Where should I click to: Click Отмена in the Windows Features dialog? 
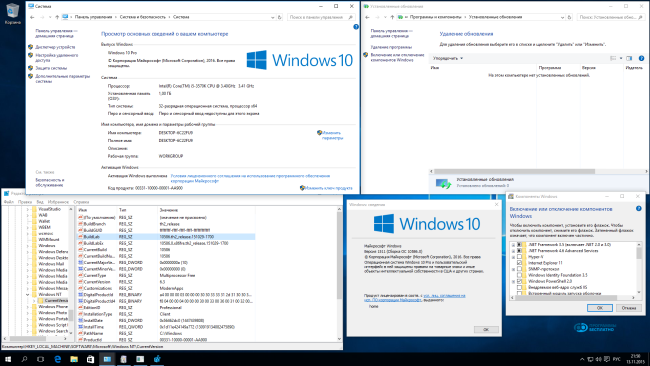tap(629, 308)
